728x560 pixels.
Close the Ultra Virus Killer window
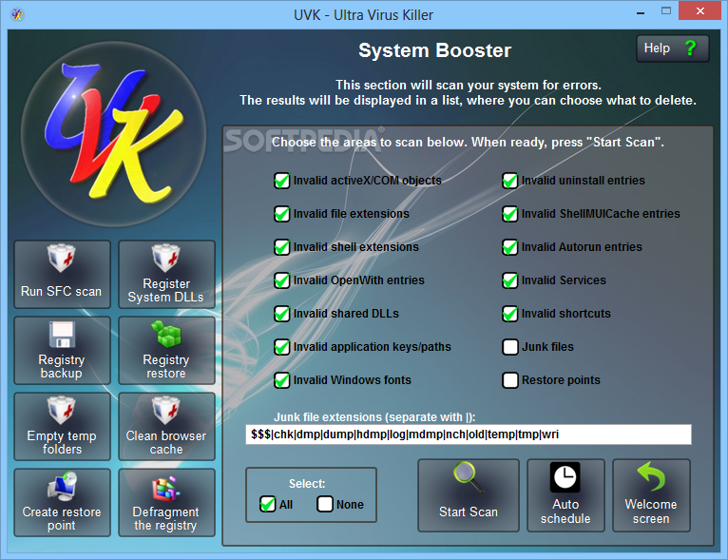699,11
